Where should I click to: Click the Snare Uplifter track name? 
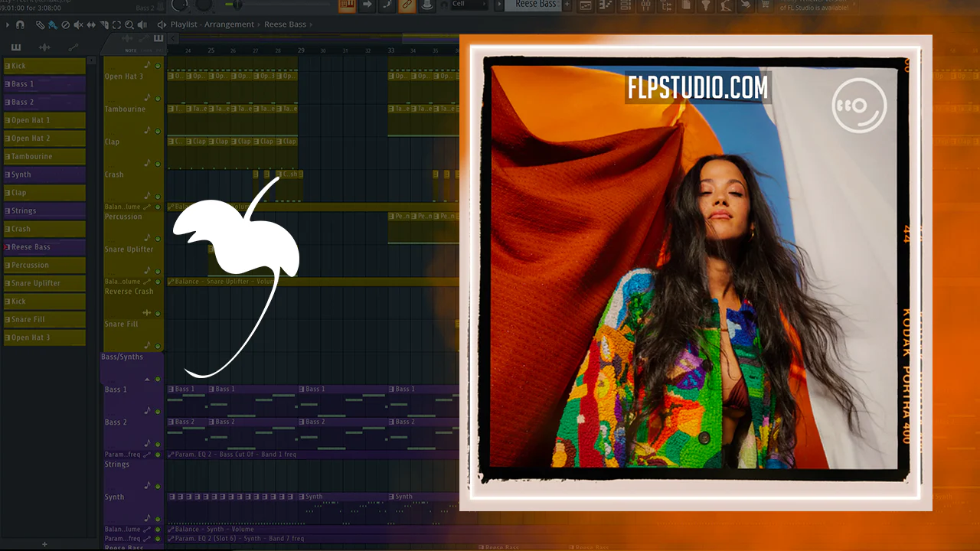coord(129,249)
